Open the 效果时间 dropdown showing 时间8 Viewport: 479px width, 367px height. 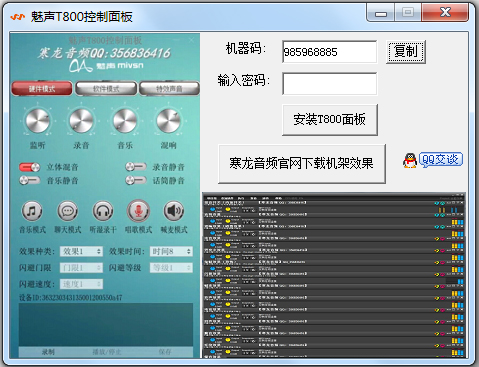[x=171, y=251]
